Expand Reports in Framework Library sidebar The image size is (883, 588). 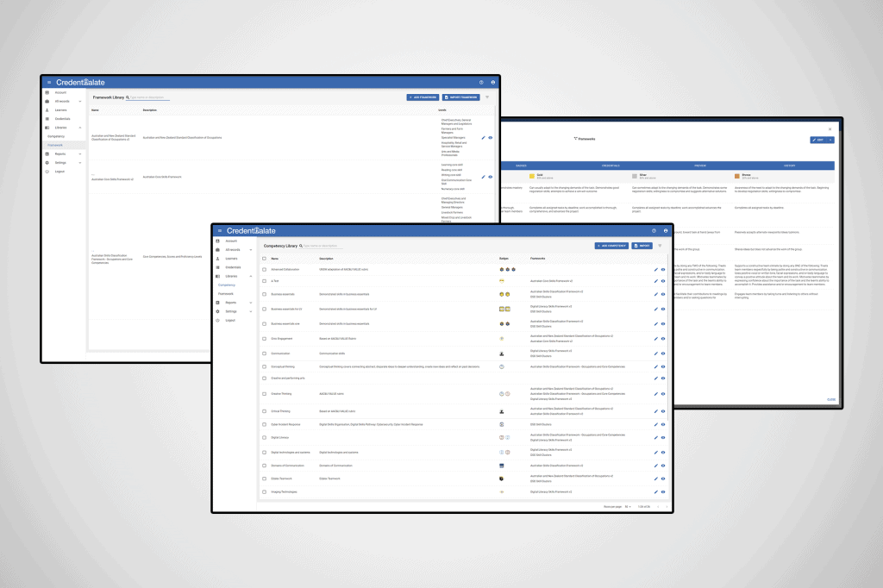pyautogui.click(x=80, y=154)
